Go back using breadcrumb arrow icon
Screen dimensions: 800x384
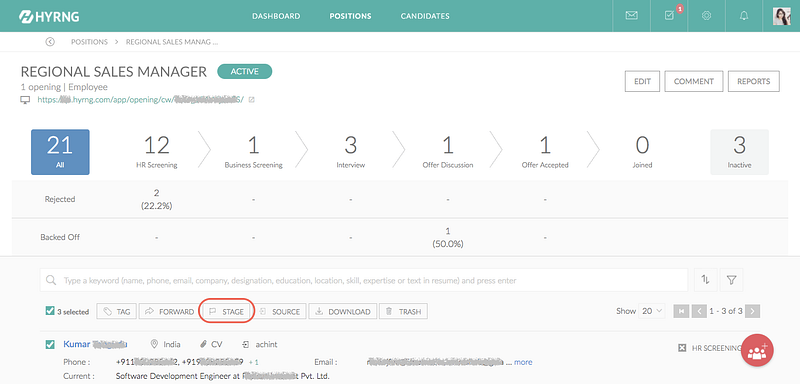click(x=50, y=42)
